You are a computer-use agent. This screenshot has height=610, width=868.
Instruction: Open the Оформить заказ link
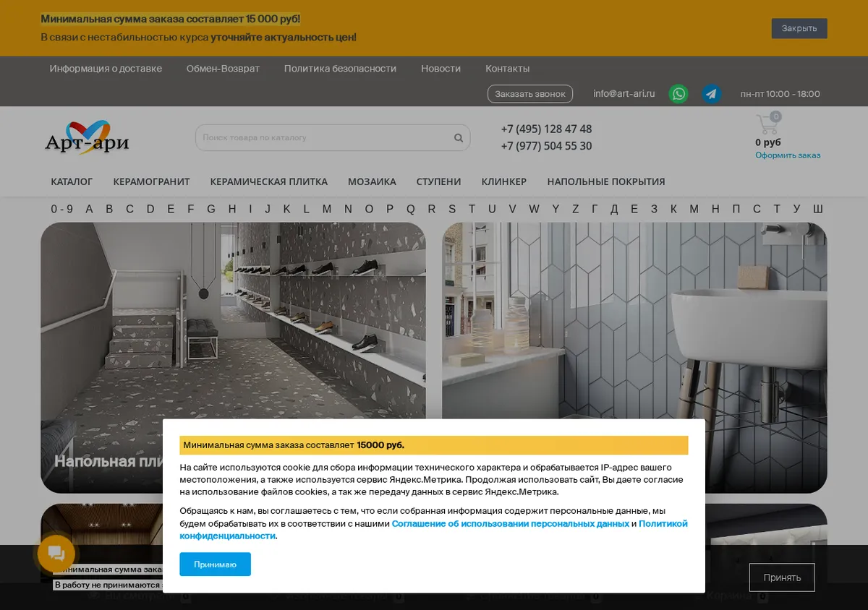click(x=788, y=155)
